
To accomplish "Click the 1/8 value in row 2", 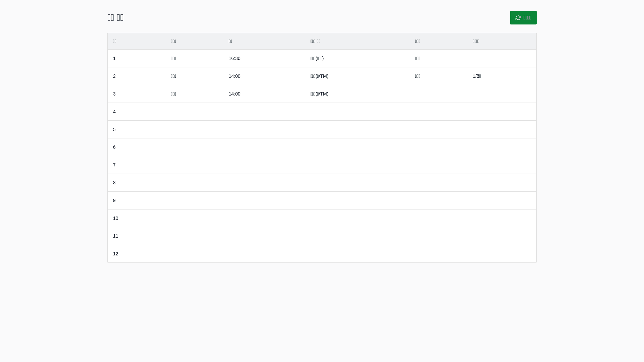I will coord(477,76).
